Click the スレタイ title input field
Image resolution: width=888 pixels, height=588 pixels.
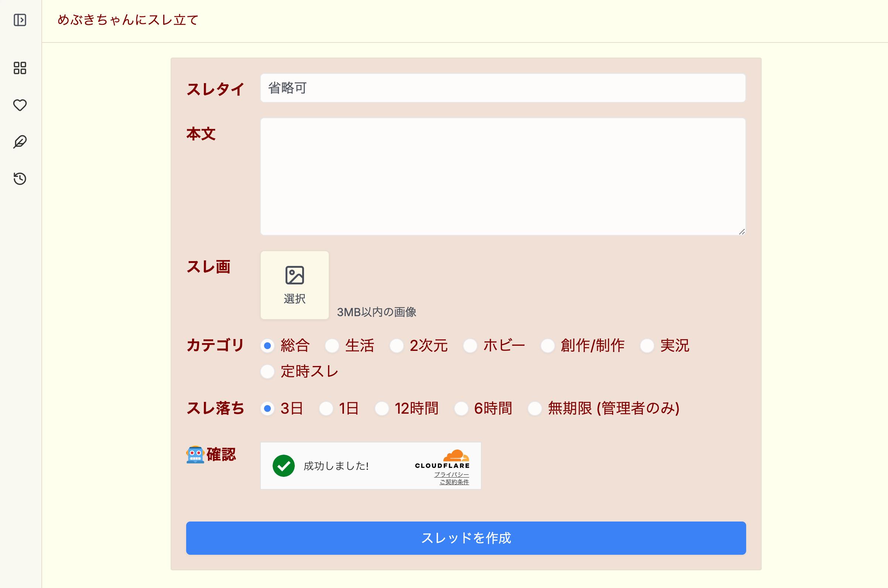tap(502, 88)
